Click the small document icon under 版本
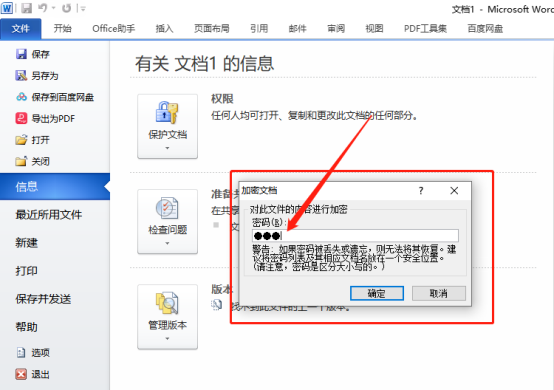The height and width of the screenshot is (390, 554). (x=217, y=305)
